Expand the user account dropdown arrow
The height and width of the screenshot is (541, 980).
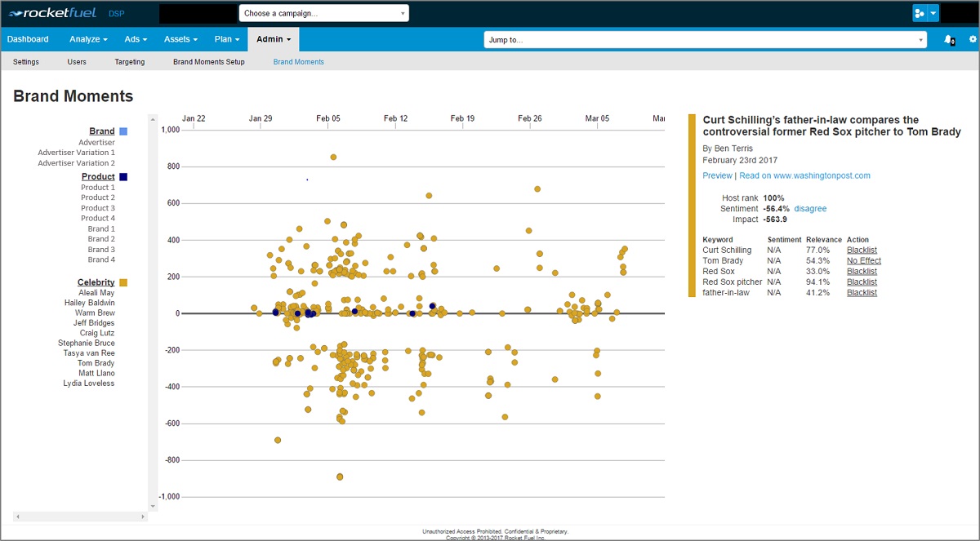point(933,13)
